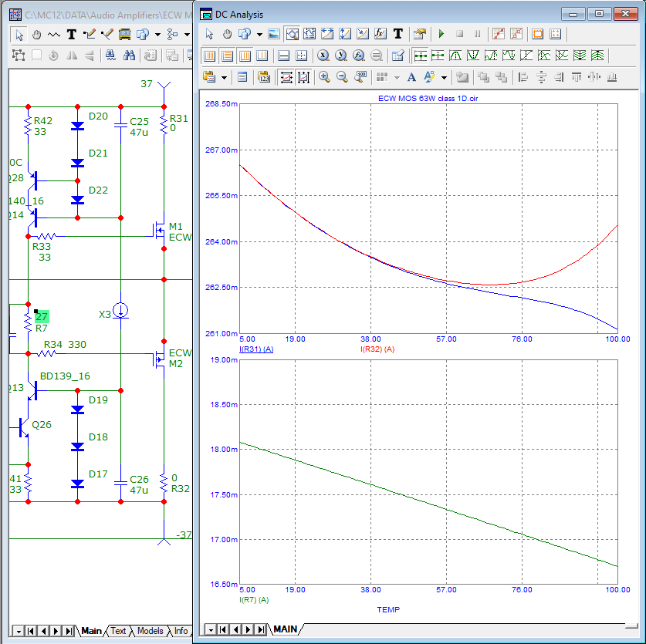Zoom in on plot with magnifier plus

tap(324, 77)
